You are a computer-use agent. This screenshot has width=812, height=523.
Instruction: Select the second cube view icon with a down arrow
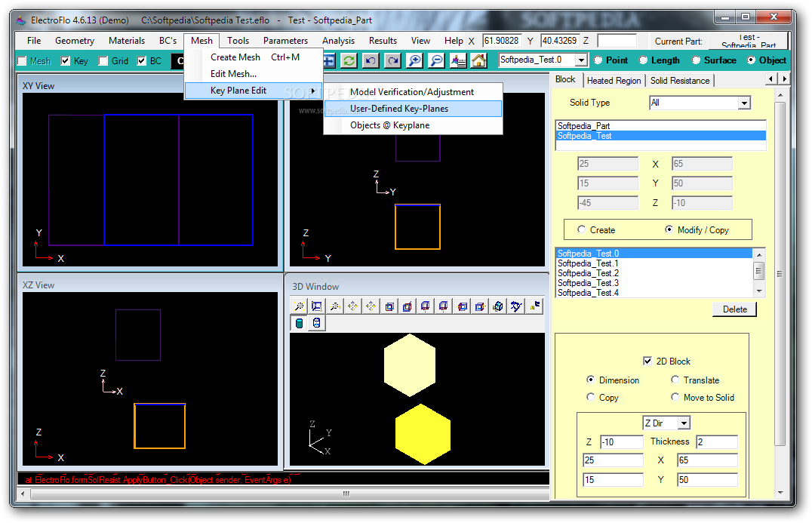[x=444, y=306]
